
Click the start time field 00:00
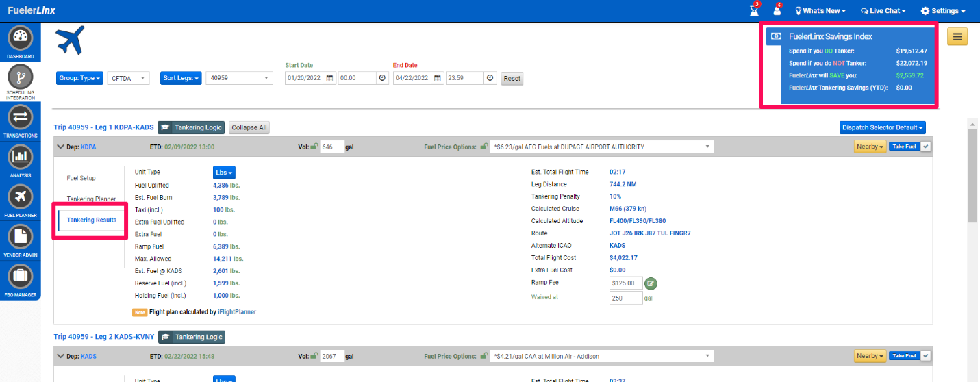click(x=357, y=78)
